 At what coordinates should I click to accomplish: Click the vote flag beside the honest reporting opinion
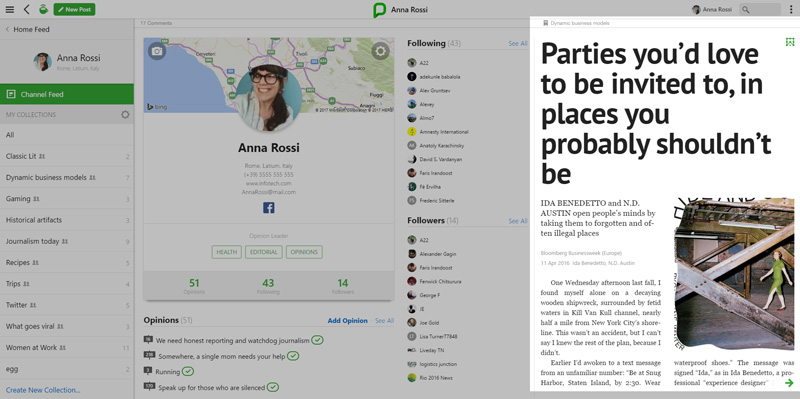(x=148, y=339)
